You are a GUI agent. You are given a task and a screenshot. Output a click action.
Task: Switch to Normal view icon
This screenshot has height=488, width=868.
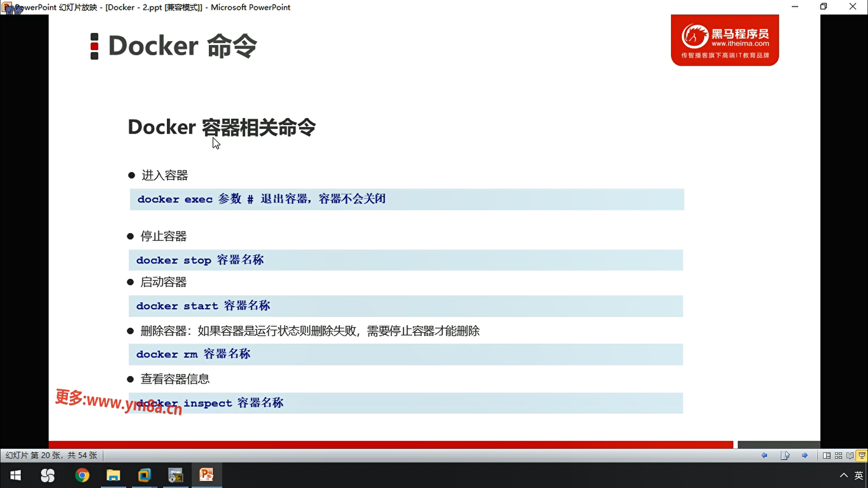click(x=826, y=455)
